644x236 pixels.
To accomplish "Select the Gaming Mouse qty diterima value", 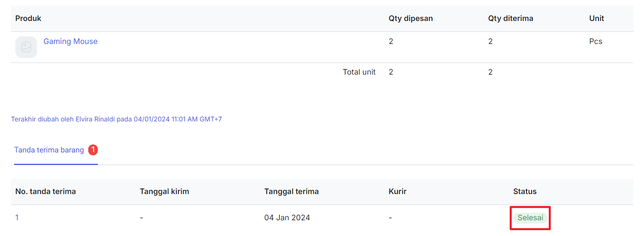I will pos(490,42).
